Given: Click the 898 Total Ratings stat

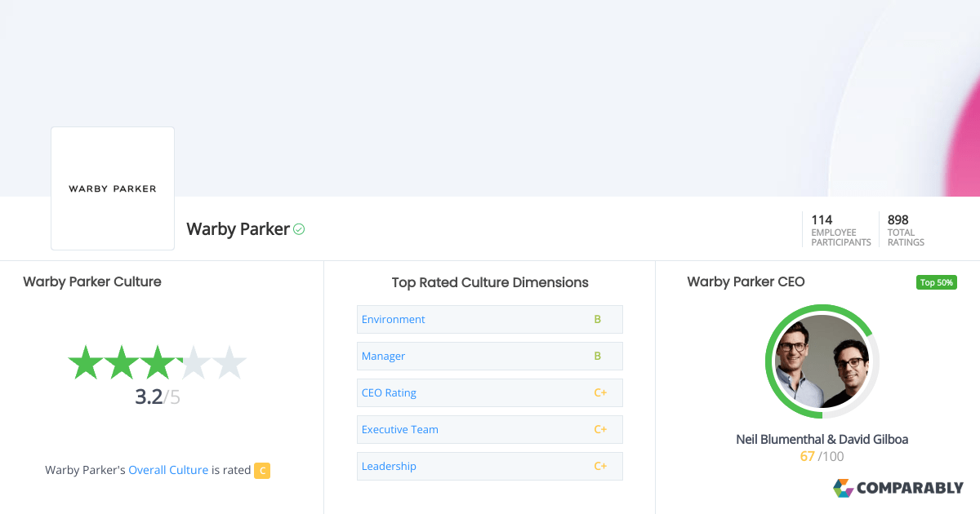Looking at the screenshot, I should click(x=906, y=230).
